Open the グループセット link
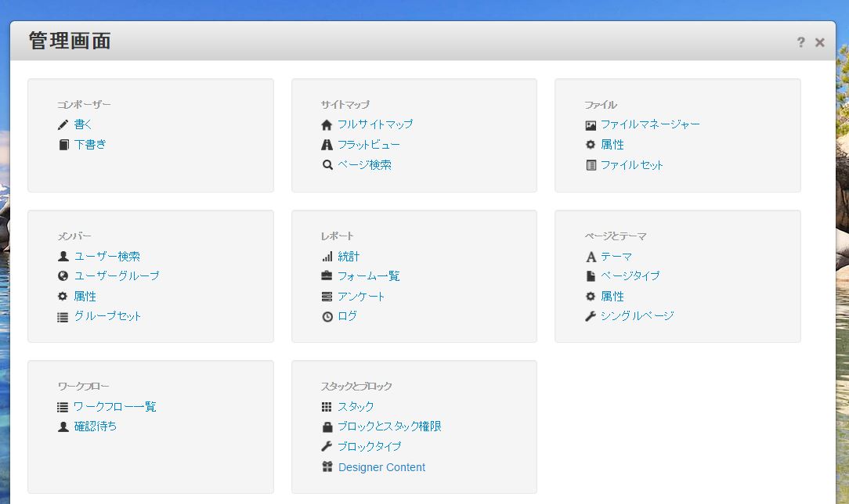 click(x=107, y=316)
